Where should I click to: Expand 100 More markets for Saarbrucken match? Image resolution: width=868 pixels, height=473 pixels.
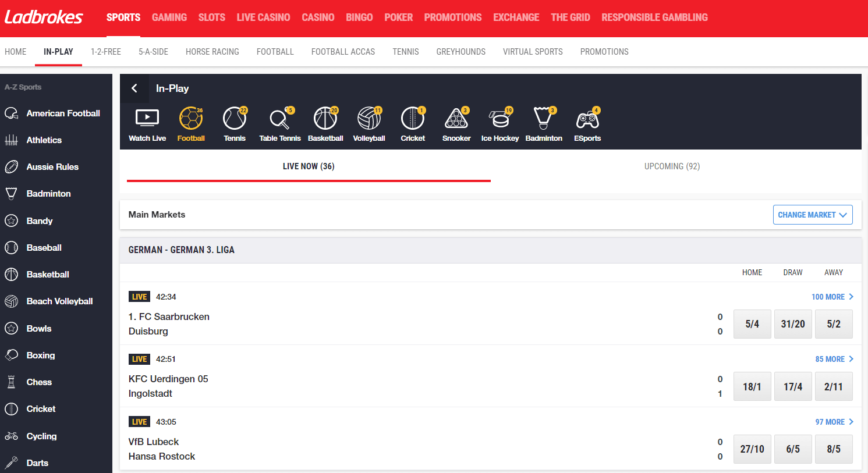click(832, 297)
